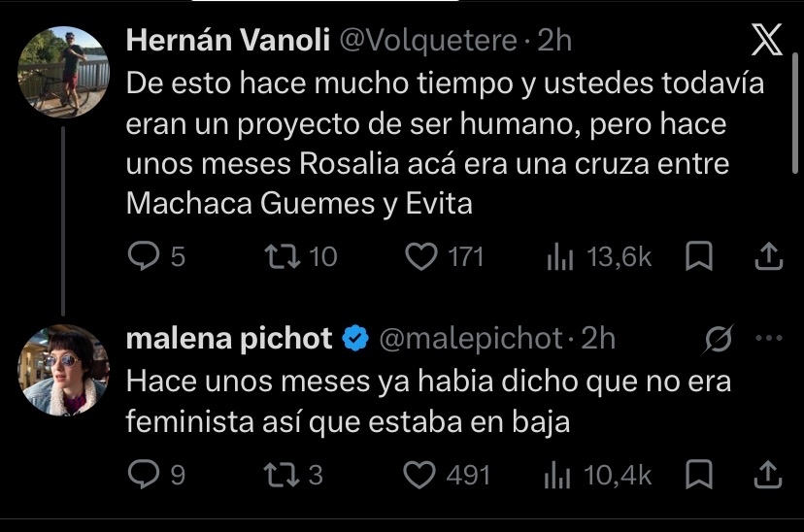Share malena pichot's tweet
The height and width of the screenshot is (532, 804).
(x=768, y=474)
